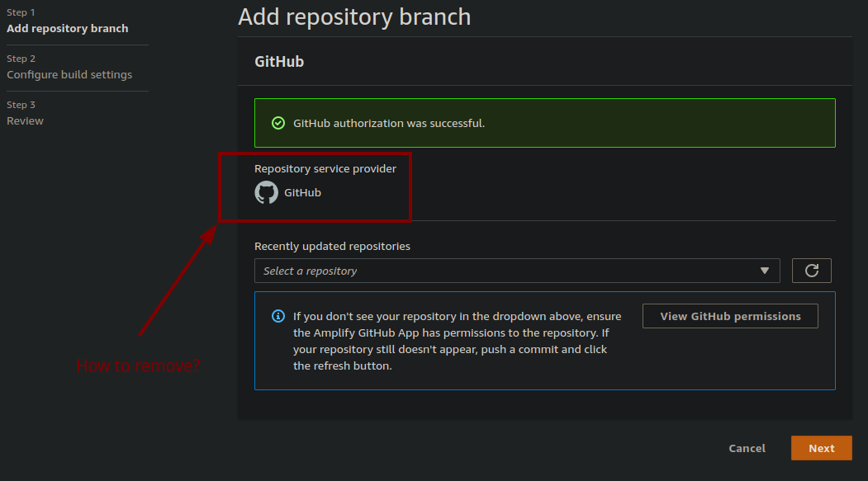Screen dimensions: 868x481
Task: Click the GitHub authorization success banner
Action: [x=544, y=122]
